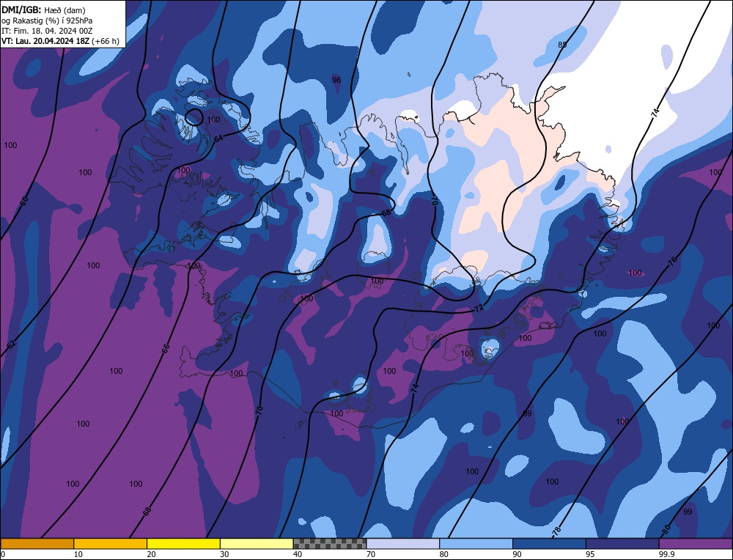The image size is (733, 560).
Task: Click the lavender 70–80 legend swatch
Action: pos(403,543)
